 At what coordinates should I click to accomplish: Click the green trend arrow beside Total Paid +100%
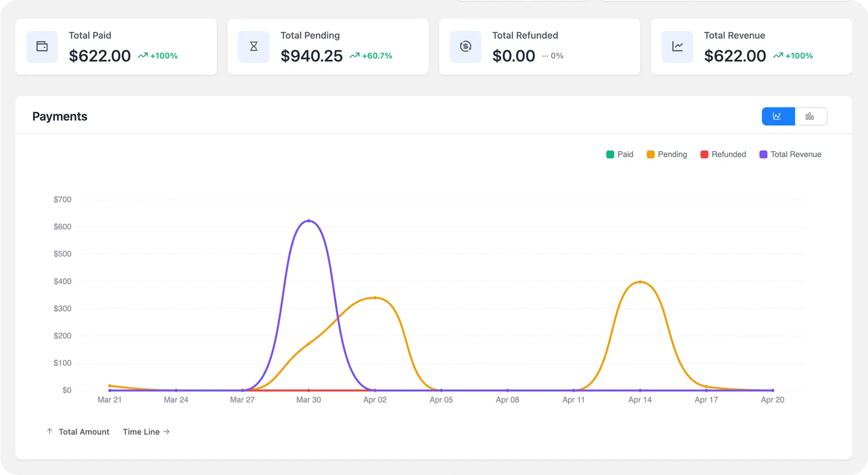click(x=143, y=56)
